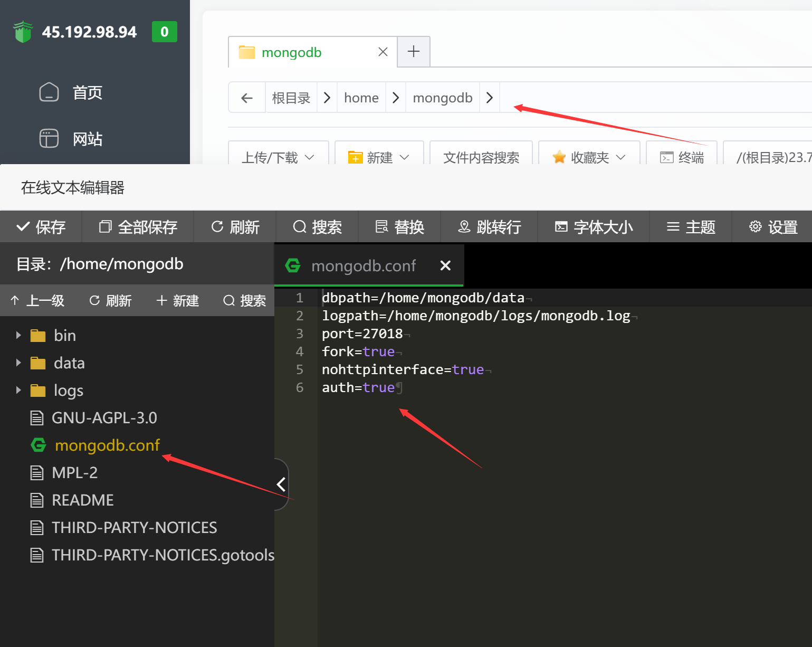Add a new file manager tab
812x647 pixels.
pos(414,52)
